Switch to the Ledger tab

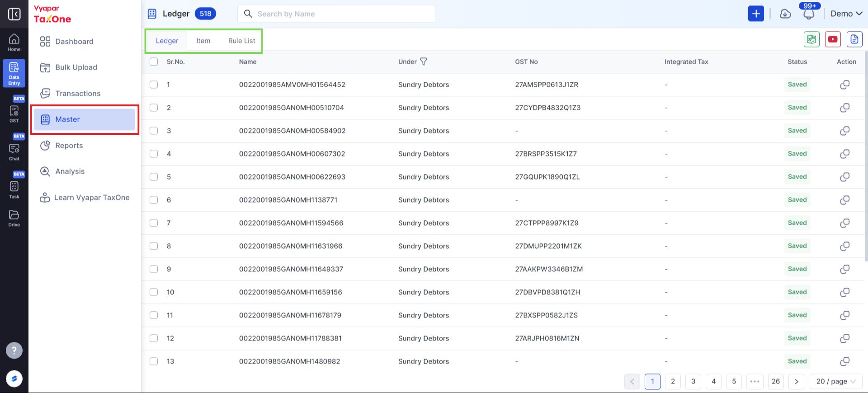coord(167,41)
